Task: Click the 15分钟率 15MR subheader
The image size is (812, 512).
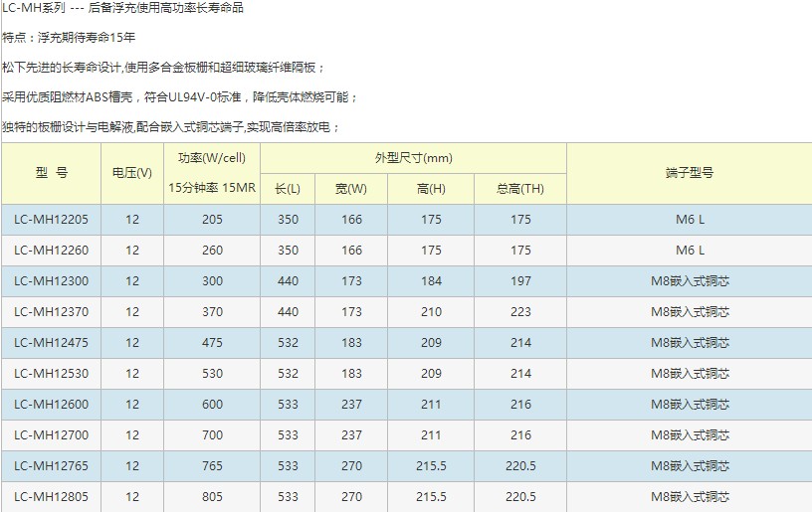Action: point(212,188)
